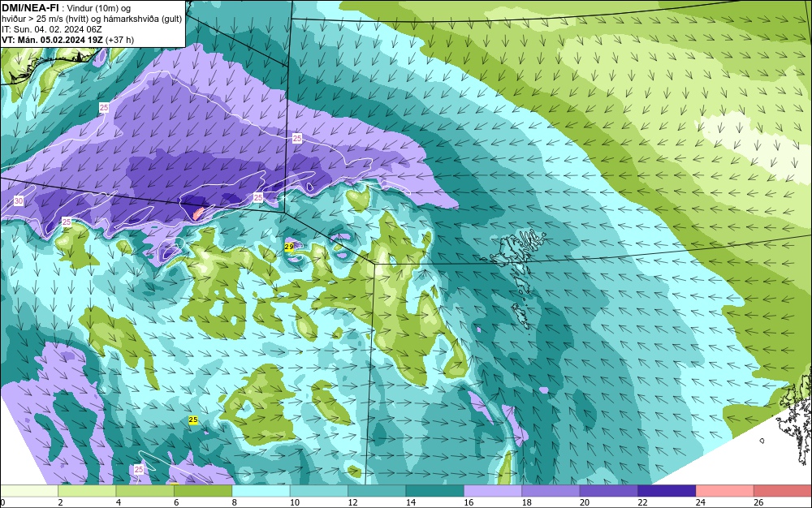Click the "4" tick label on the legend
The image size is (812, 508).
point(119,502)
